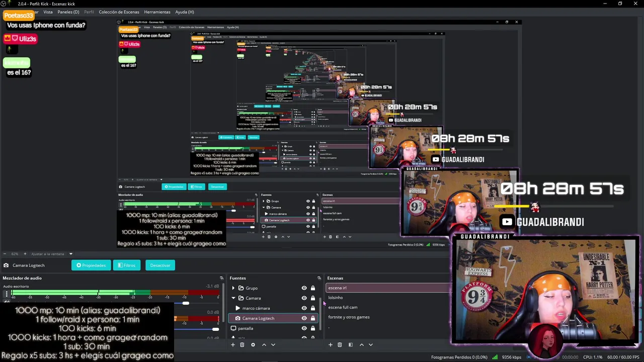Click the Propiedades button
The width and height of the screenshot is (644, 362).
(x=91, y=265)
